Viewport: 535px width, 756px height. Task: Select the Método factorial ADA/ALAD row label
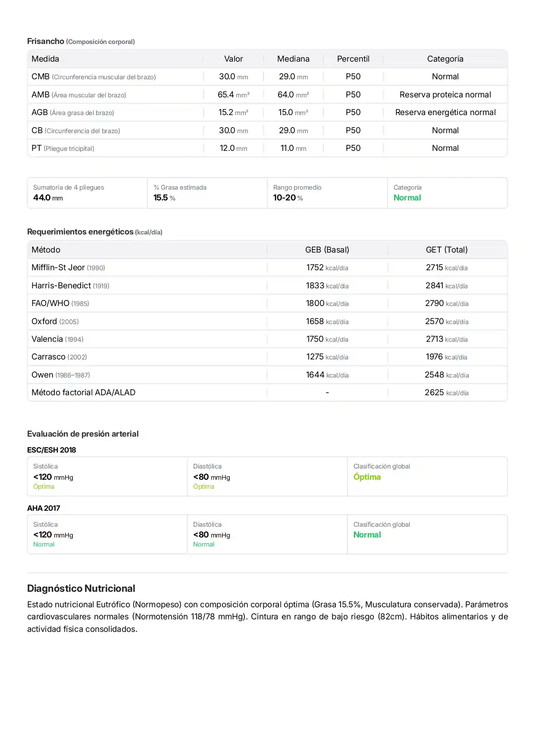coord(83,393)
